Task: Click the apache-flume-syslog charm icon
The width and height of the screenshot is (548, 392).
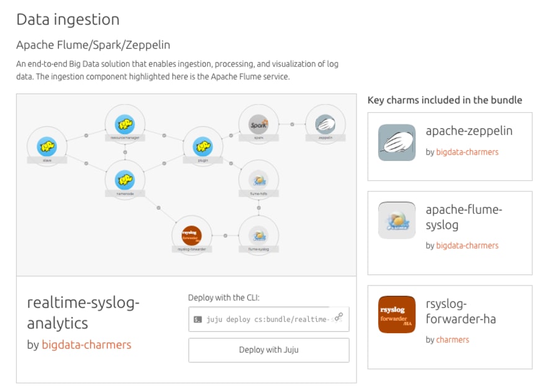Action: (397, 220)
